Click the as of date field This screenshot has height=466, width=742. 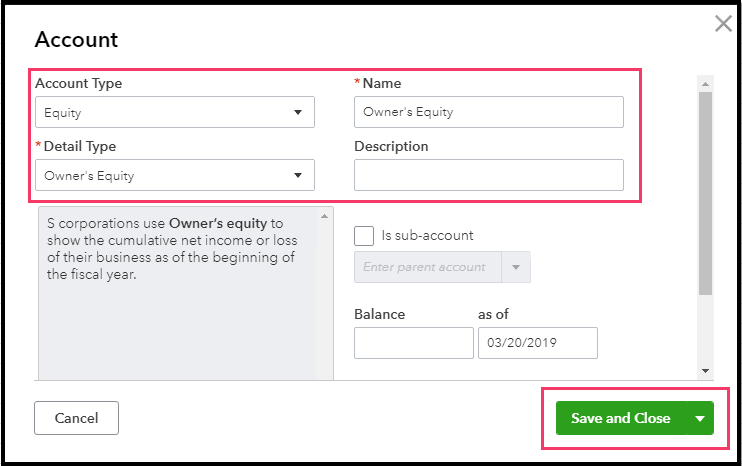[538, 343]
